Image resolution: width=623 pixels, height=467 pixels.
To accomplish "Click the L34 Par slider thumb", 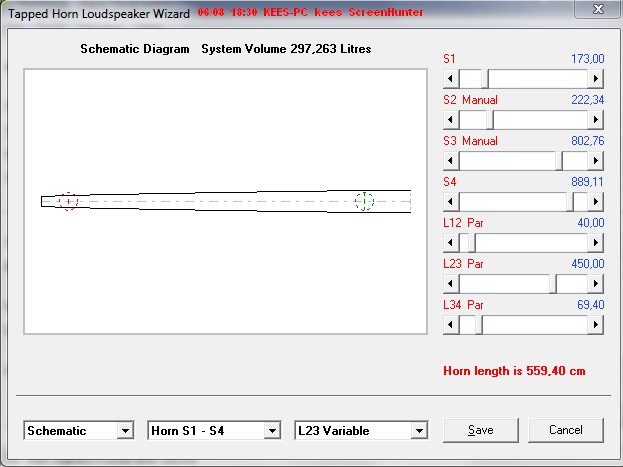I will tap(479, 325).
